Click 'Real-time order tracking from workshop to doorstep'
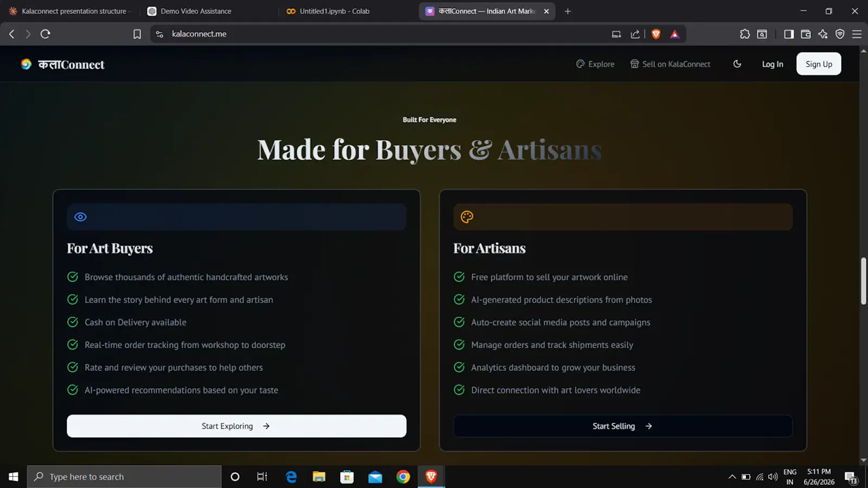 185,345
